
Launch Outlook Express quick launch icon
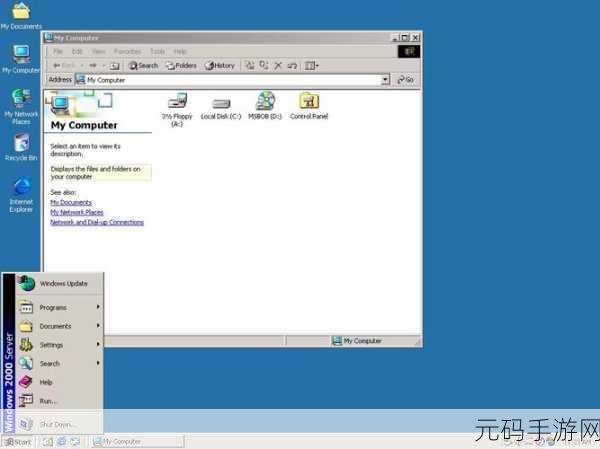pos(75,442)
